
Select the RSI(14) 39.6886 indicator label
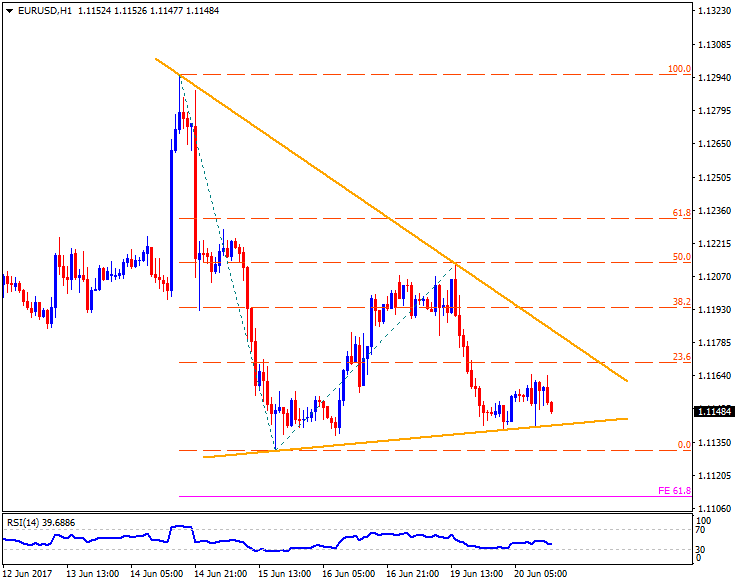pyautogui.click(x=41, y=523)
